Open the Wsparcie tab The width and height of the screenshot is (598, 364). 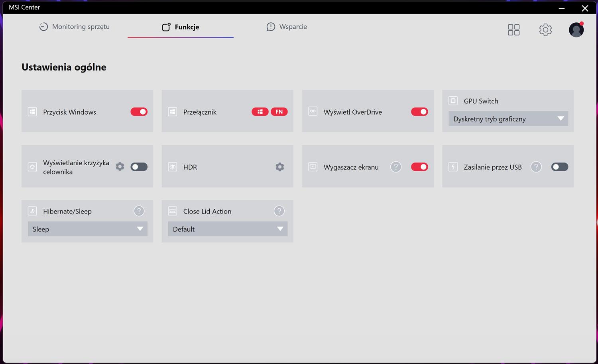287,27
